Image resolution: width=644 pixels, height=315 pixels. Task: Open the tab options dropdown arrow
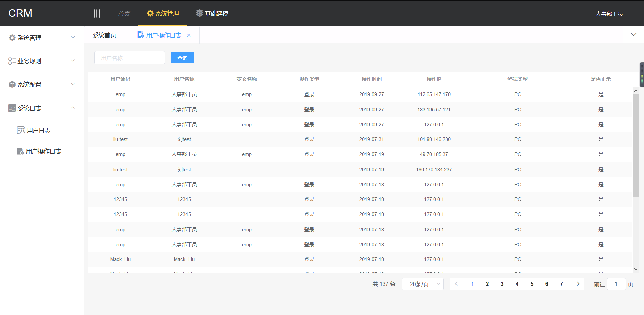point(633,34)
